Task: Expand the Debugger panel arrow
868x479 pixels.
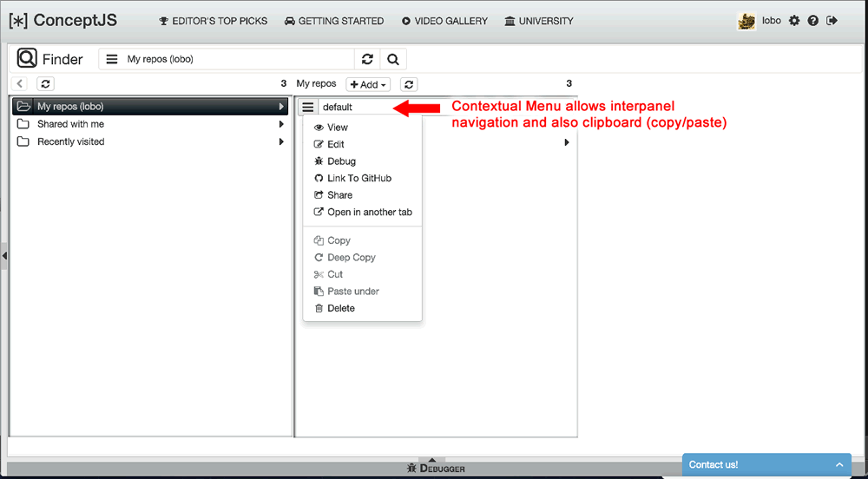Action: coord(433,460)
